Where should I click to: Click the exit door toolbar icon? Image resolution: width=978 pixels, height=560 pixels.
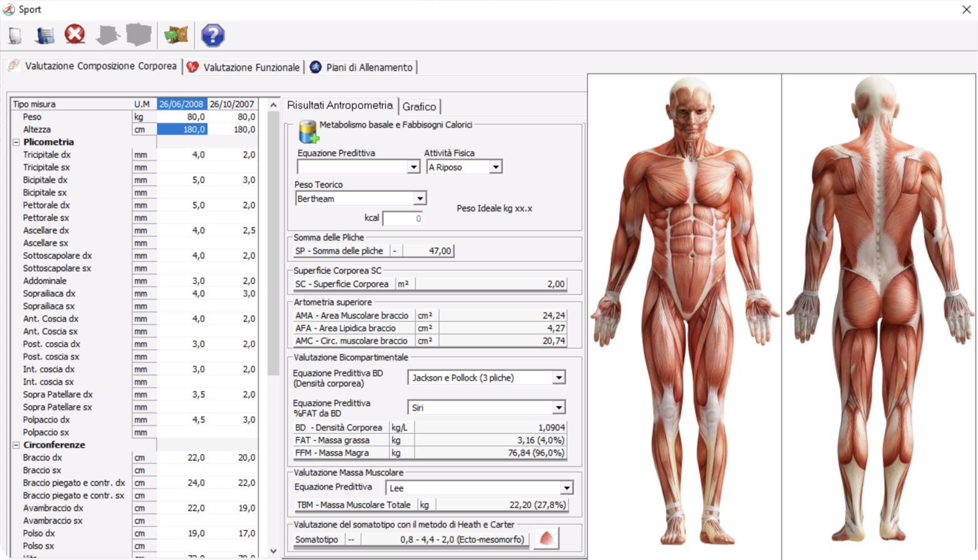[176, 35]
